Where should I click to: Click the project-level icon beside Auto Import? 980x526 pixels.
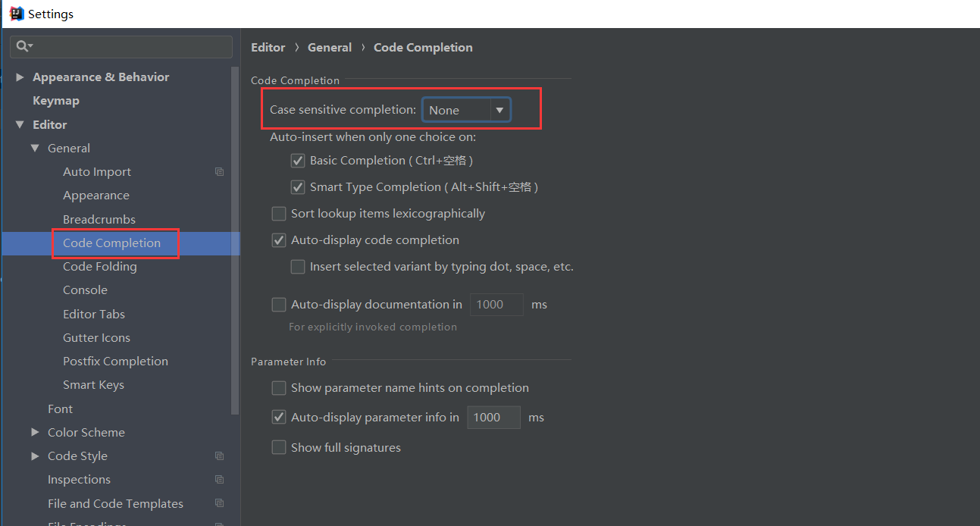pyautogui.click(x=219, y=172)
